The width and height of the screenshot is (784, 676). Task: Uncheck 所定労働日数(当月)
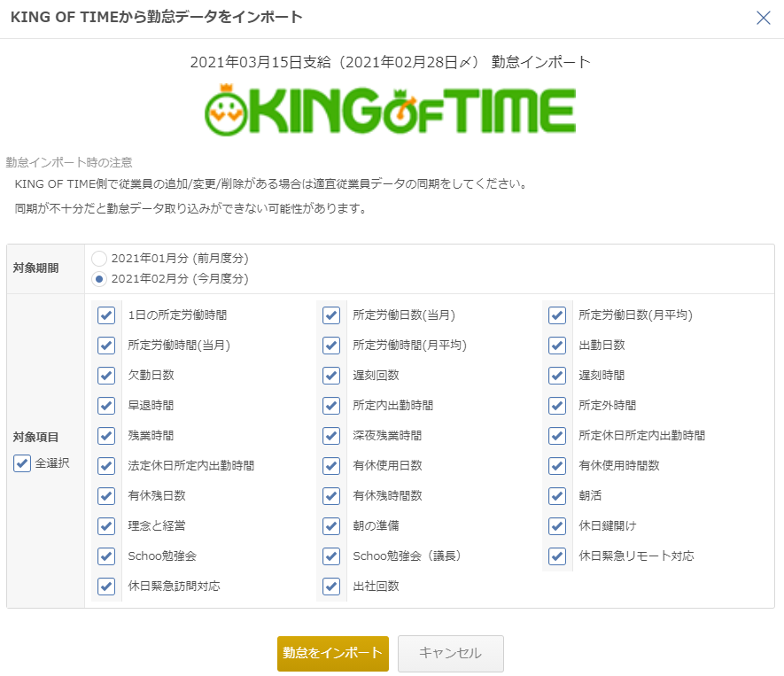[331, 315]
